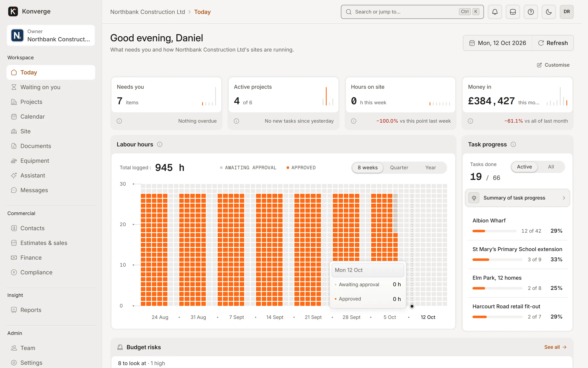
Task: Go to Waiting on you
Action: click(x=51, y=87)
